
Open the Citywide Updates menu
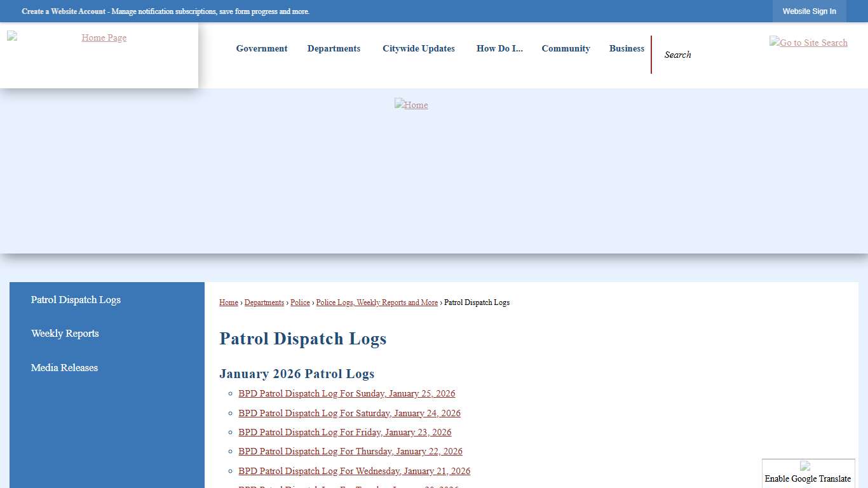tap(418, 48)
